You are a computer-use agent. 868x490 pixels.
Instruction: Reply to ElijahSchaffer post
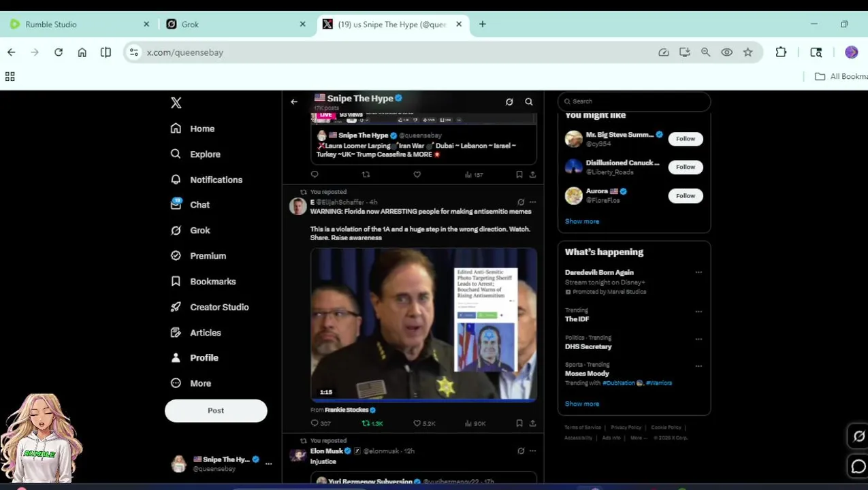click(x=321, y=423)
